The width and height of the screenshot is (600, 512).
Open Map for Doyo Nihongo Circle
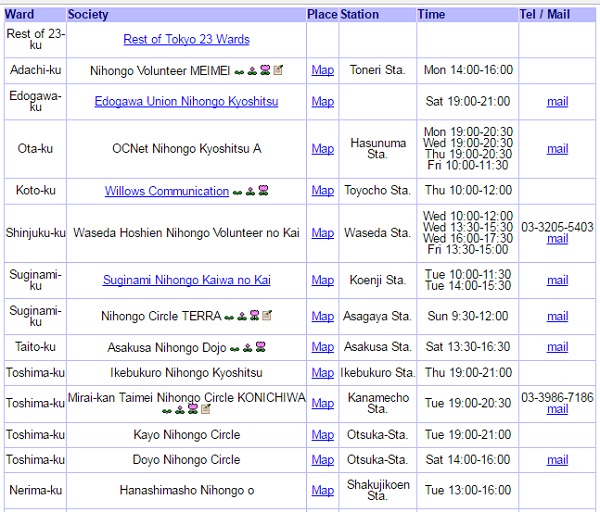pos(323,460)
